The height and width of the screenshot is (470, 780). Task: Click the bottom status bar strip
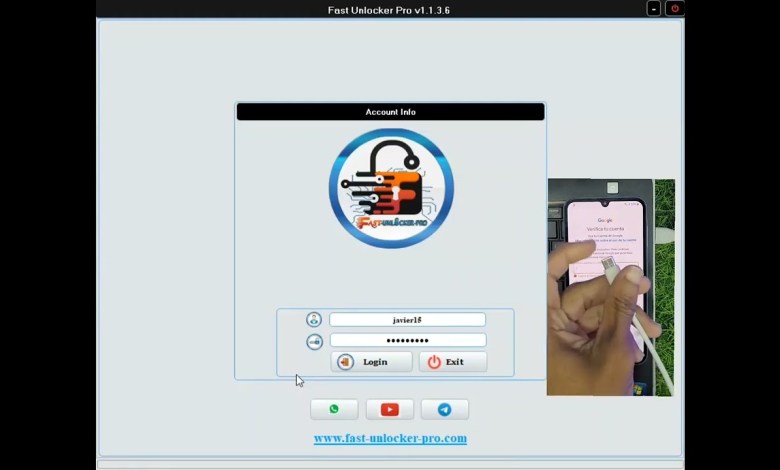click(390, 464)
